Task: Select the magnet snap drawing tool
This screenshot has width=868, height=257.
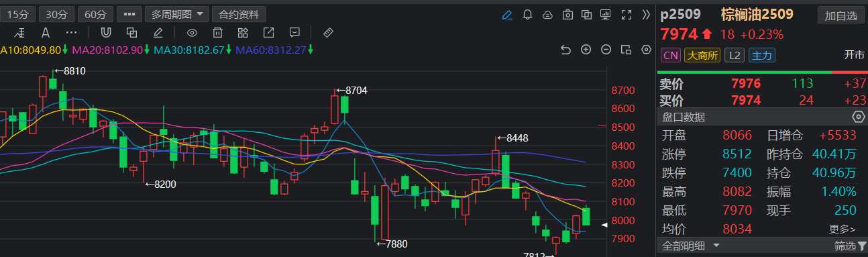Action: 106,32
